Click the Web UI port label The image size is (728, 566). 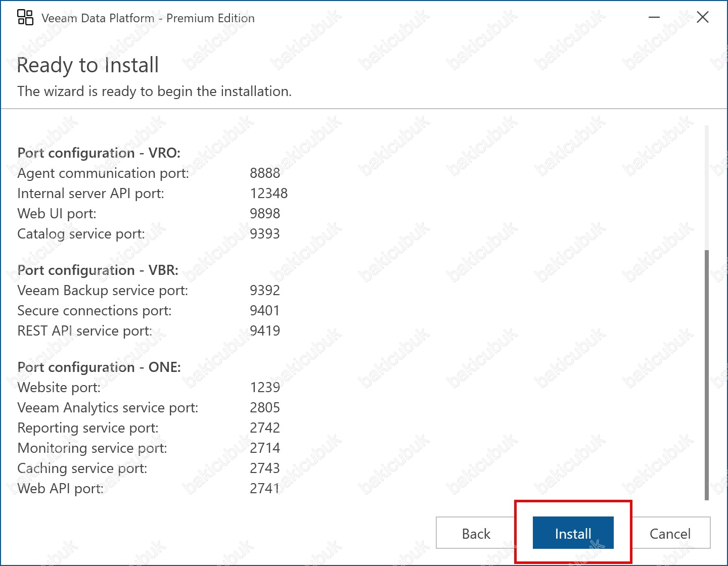(x=57, y=213)
